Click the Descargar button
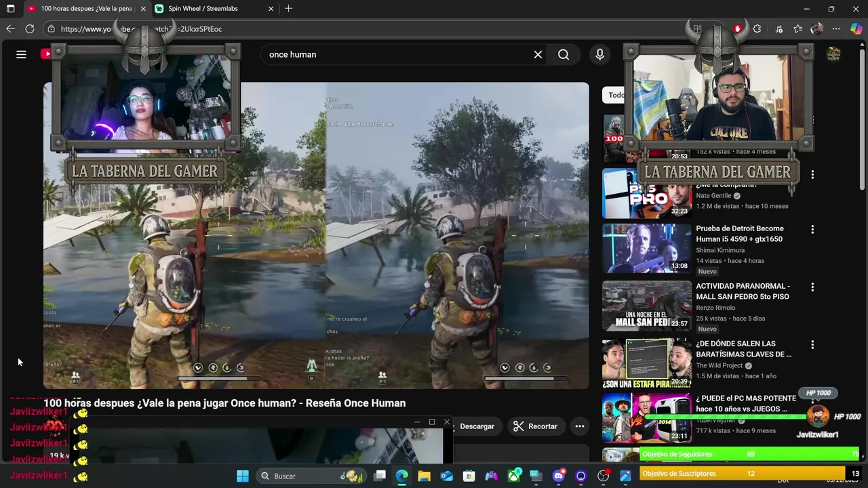Screen dimensions: 868x488 477,426
